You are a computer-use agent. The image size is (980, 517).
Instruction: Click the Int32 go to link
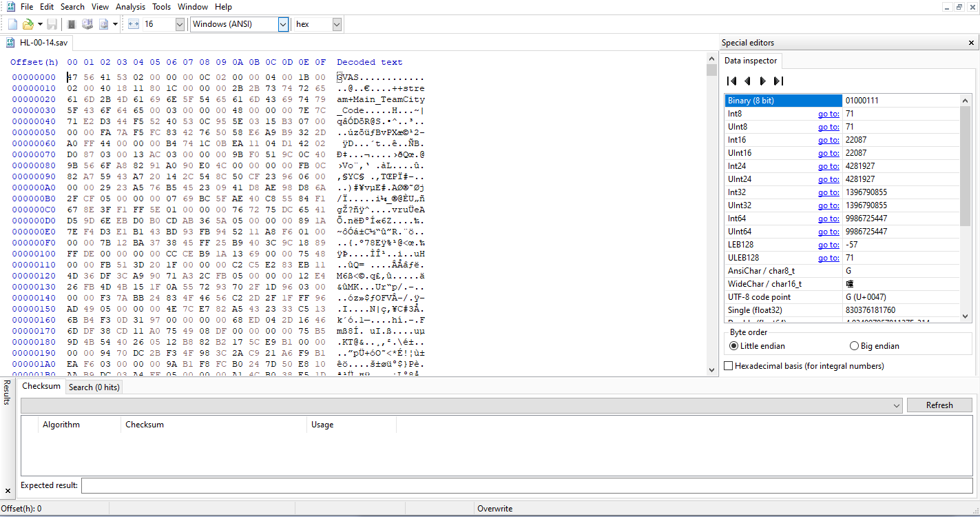(828, 192)
